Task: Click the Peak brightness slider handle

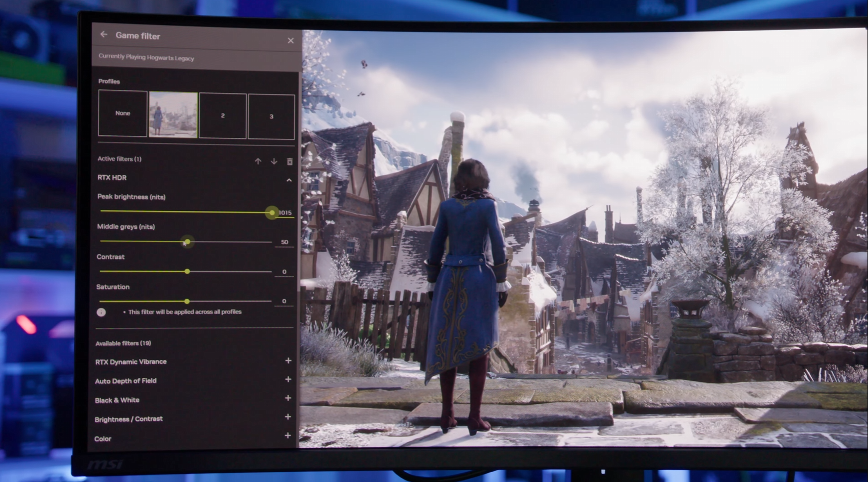Action: click(x=272, y=212)
